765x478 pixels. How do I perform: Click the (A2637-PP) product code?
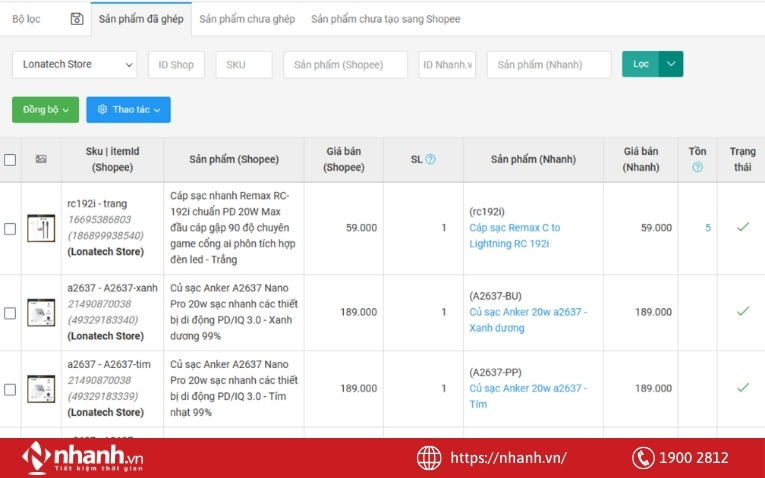495,373
